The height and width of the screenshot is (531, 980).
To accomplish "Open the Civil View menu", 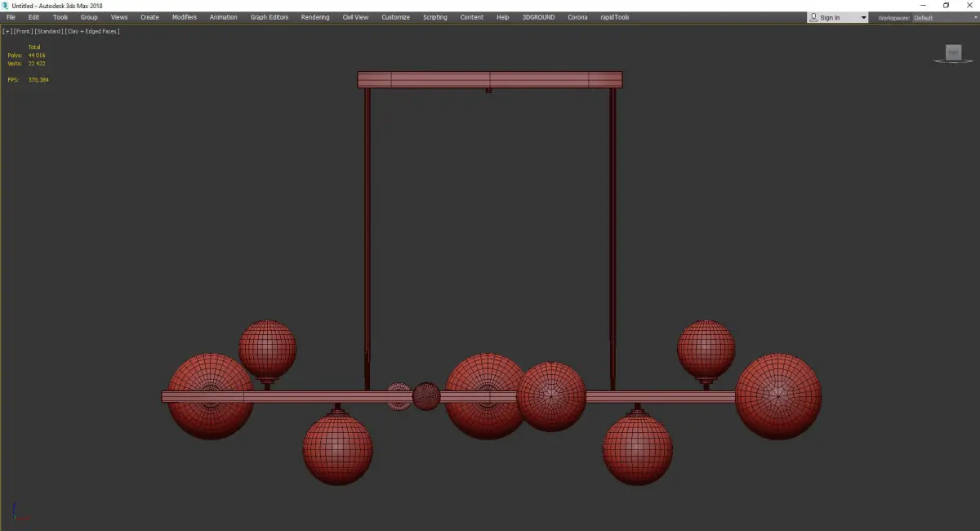I will pyautogui.click(x=355, y=17).
